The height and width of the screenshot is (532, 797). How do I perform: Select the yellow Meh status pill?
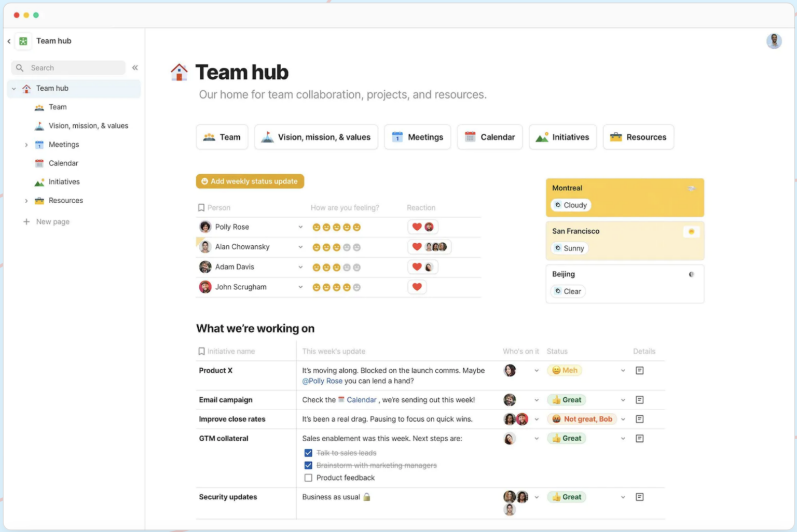[565, 370]
